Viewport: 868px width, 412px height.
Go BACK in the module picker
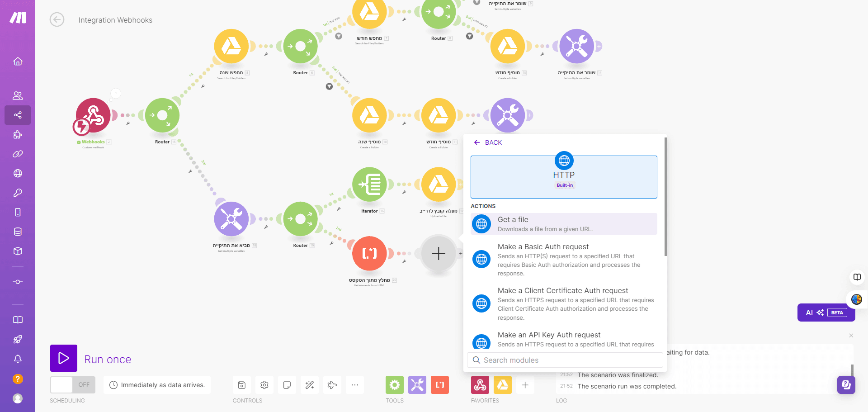click(488, 142)
